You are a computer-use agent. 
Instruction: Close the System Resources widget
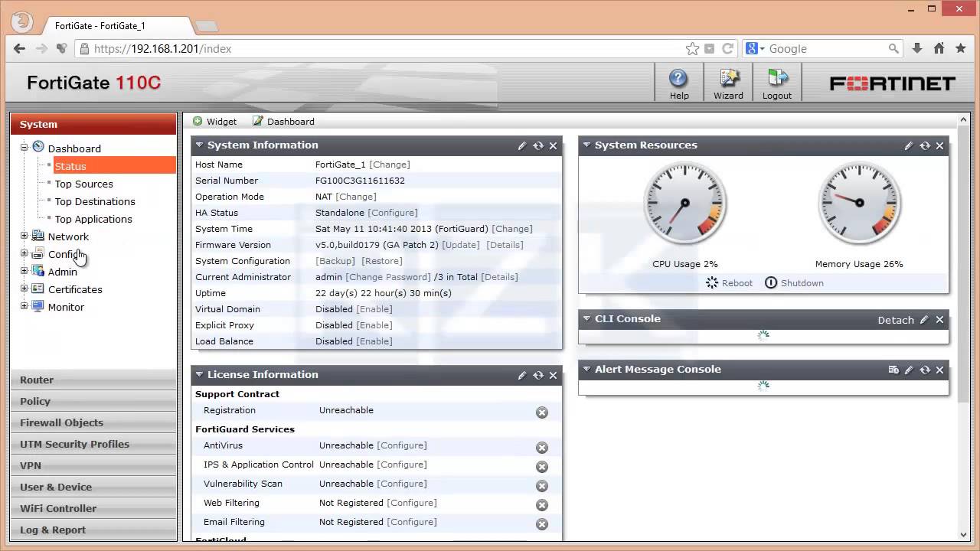940,145
